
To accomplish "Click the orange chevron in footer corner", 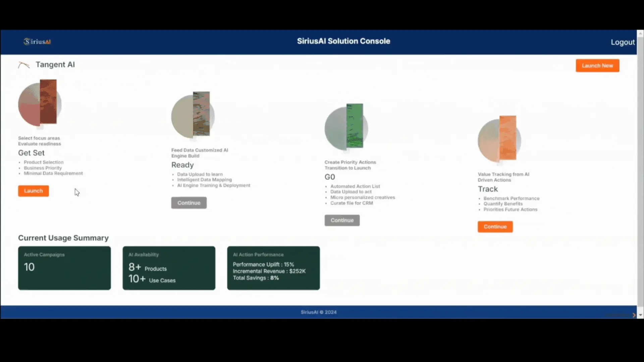I will point(634,315).
